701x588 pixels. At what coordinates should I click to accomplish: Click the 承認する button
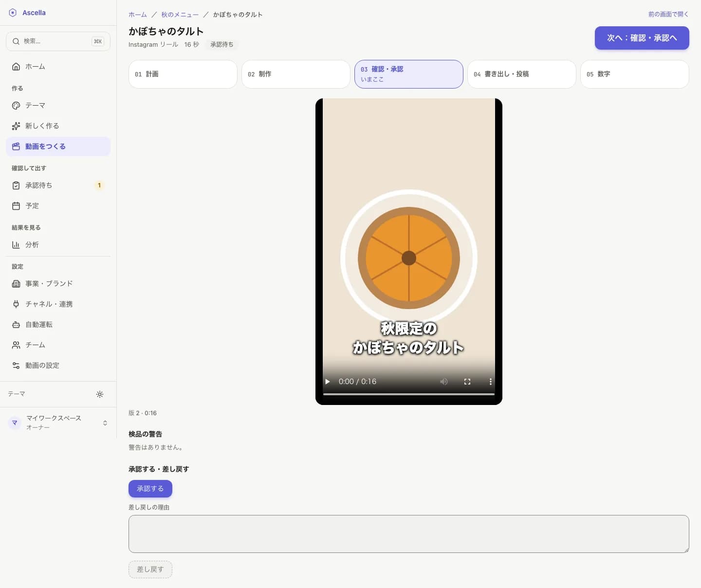(150, 489)
